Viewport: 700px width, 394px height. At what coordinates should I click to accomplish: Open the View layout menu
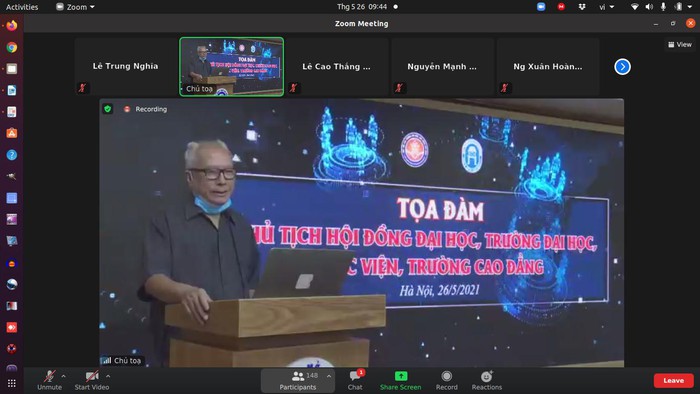tap(680, 44)
